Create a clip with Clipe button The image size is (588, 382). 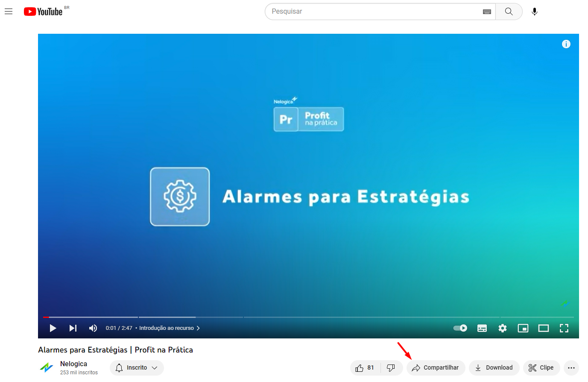[541, 367]
